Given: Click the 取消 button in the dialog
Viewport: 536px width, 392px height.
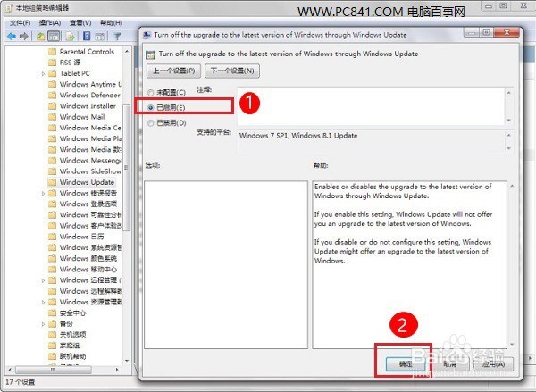Looking at the screenshot, I should pyautogui.click(x=450, y=364).
